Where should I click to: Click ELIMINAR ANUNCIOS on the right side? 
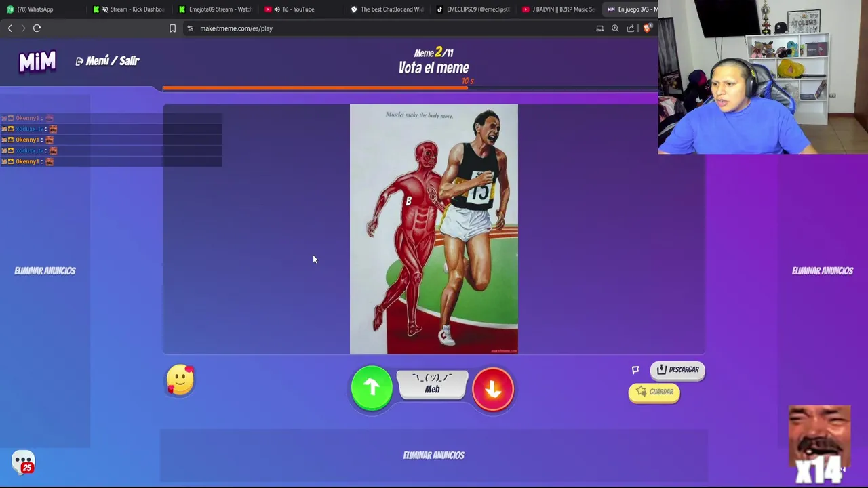click(823, 270)
